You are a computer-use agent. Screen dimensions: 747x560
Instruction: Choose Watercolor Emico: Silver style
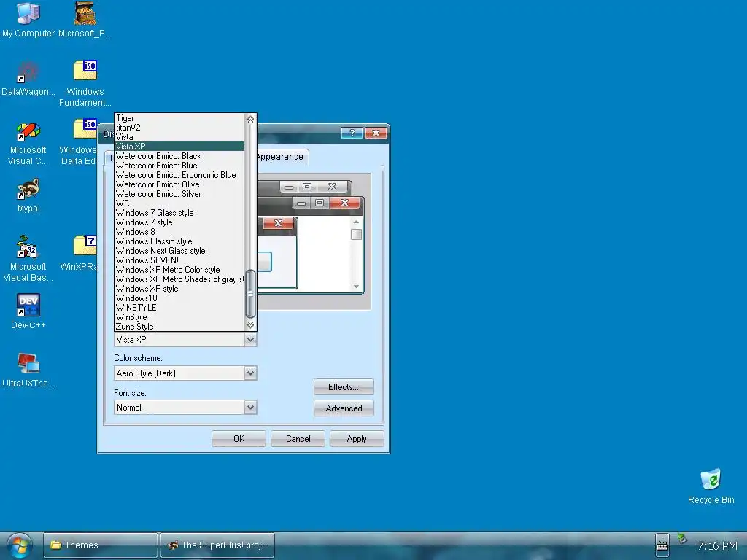click(x=179, y=194)
